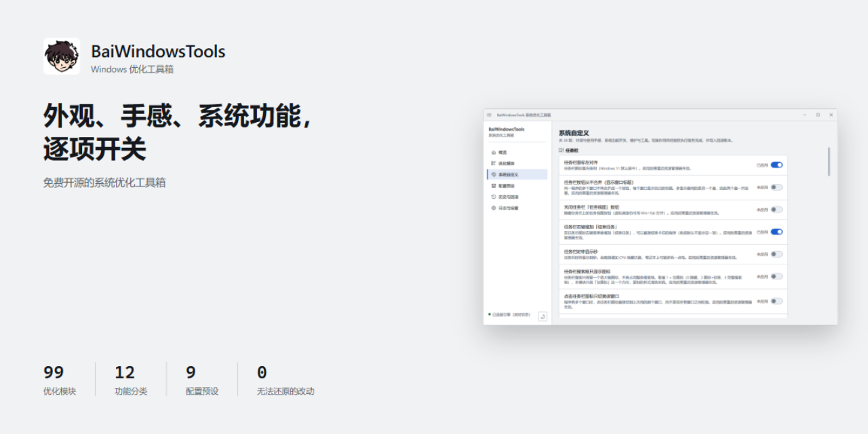Click the 历史与回滚 history icon
The image size is (868, 434).
pyautogui.click(x=494, y=197)
